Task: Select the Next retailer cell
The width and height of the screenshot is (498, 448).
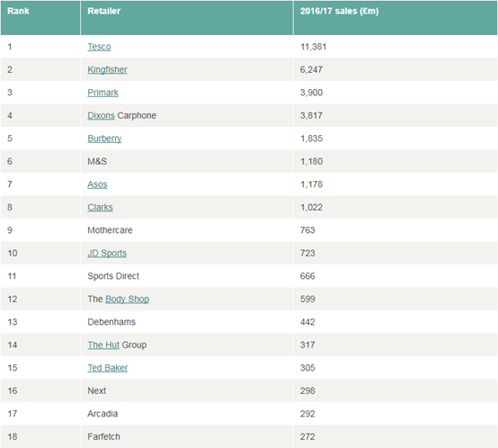Action: coord(187,390)
